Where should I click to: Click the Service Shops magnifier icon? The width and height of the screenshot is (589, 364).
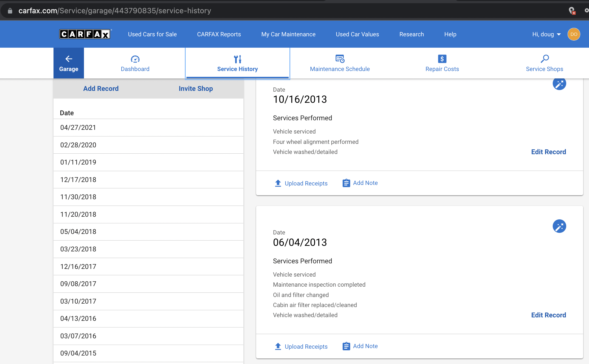(545, 59)
